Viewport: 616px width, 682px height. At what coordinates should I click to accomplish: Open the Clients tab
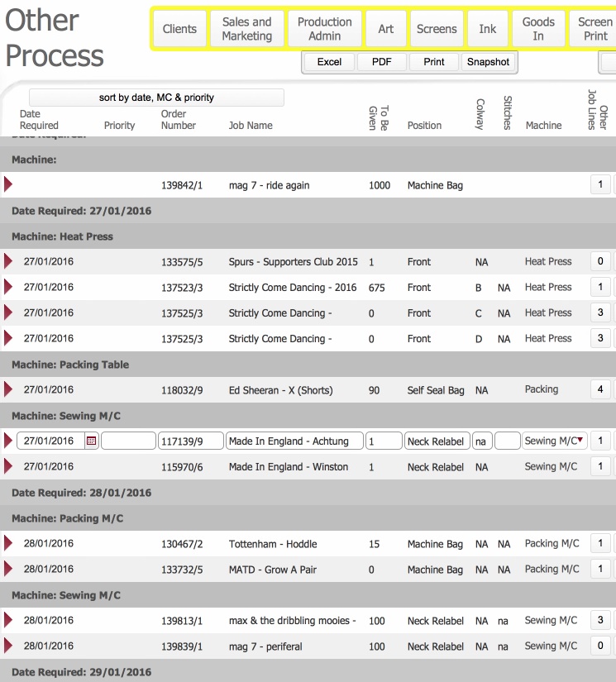click(x=179, y=29)
